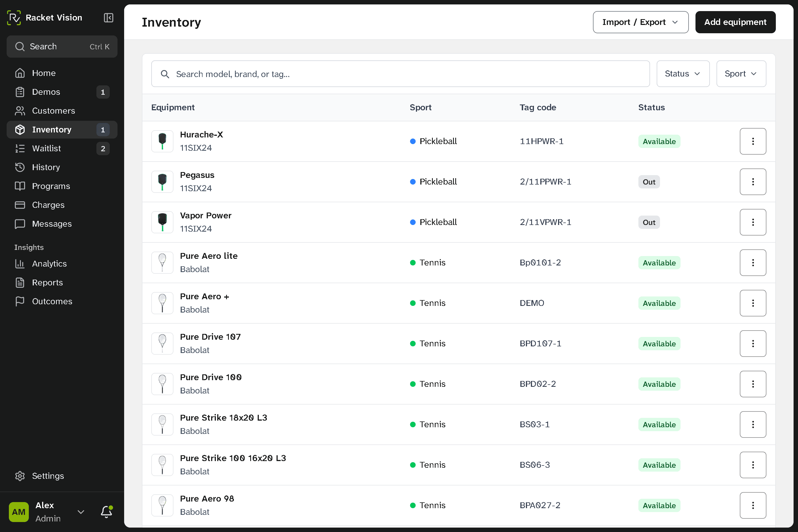Screen dimensions: 798x532
Task: Focus the model, brand, or tag search field
Action: 400,74
